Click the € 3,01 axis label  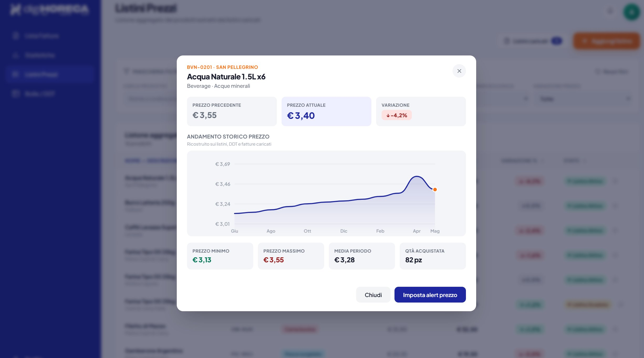(222, 224)
